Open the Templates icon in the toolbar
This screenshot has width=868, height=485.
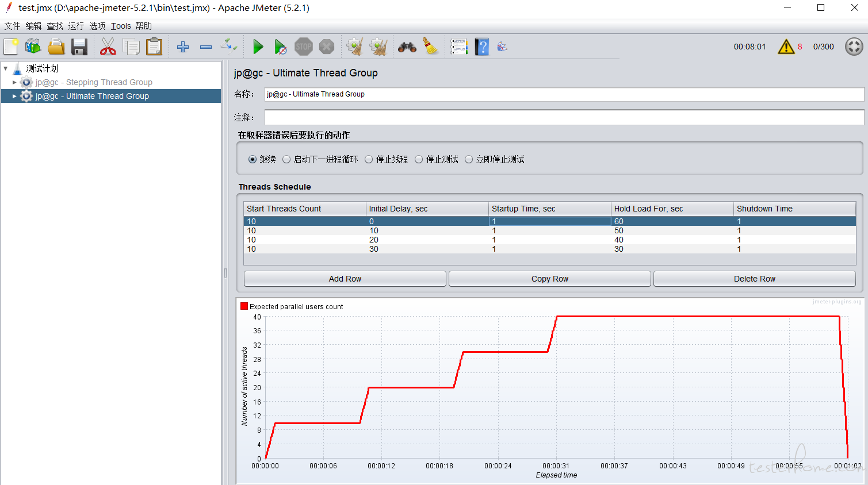coord(33,47)
